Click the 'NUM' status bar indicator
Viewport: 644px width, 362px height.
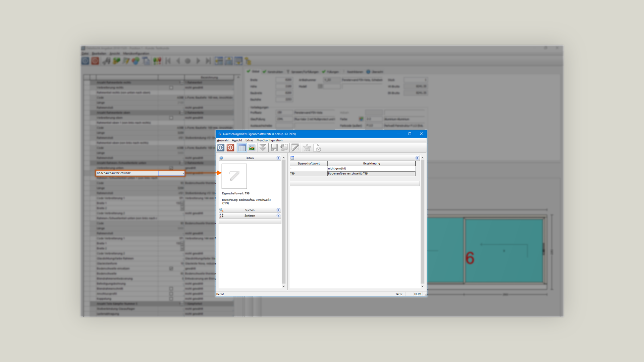[418, 294]
